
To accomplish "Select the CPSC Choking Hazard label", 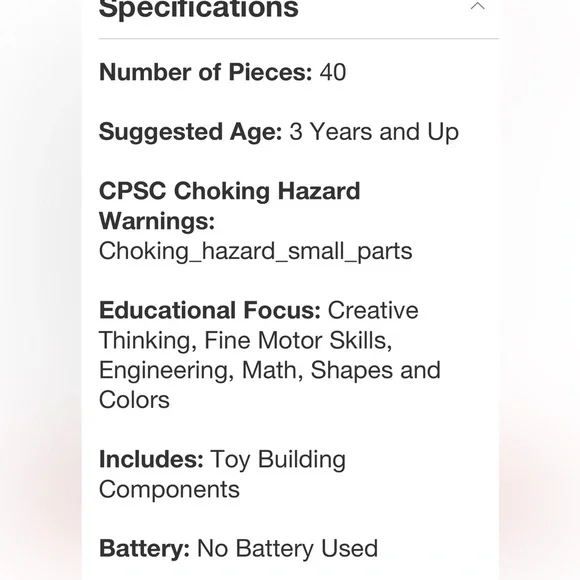I will (229, 191).
